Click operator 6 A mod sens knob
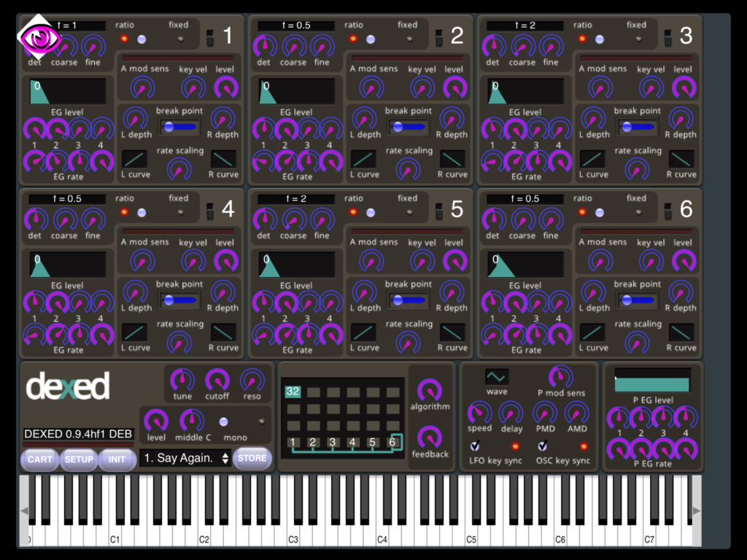 [x=600, y=261]
